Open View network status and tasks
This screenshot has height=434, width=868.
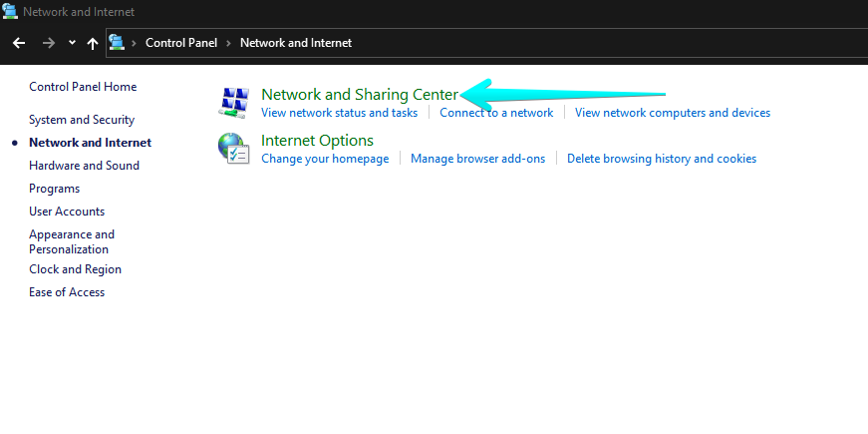pyautogui.click(x=339, y=113)
